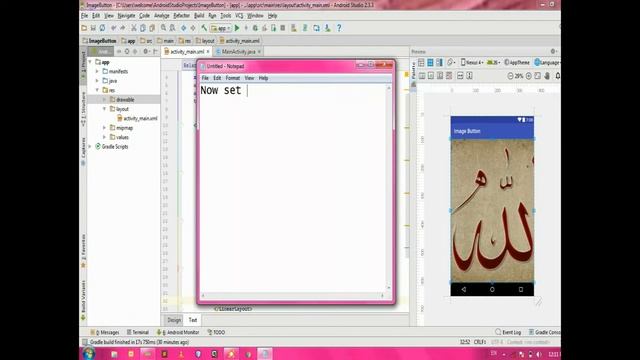Screen dimensions: 640x360
Task: Open the Notepad File menu
Action: click(x=205, y=78)
